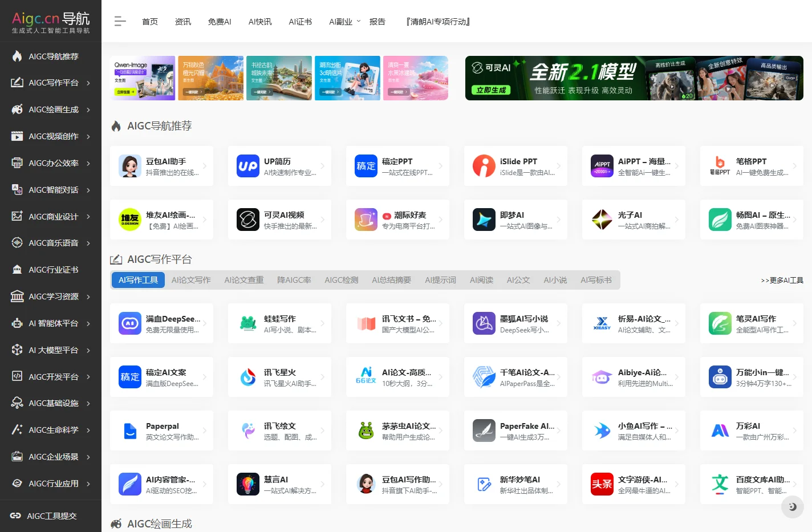This screenshot has width=812, height=532.
Task: Expand AIGC智能对话 sidebar chevron
Action: 88,190
